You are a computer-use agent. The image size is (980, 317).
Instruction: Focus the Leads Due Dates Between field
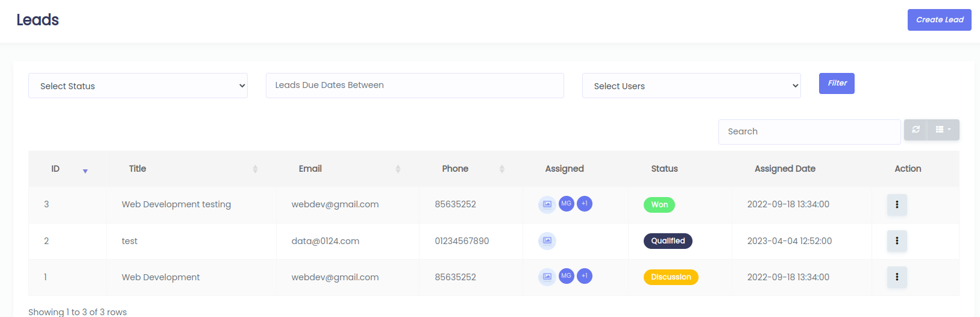tap(415, 86)
